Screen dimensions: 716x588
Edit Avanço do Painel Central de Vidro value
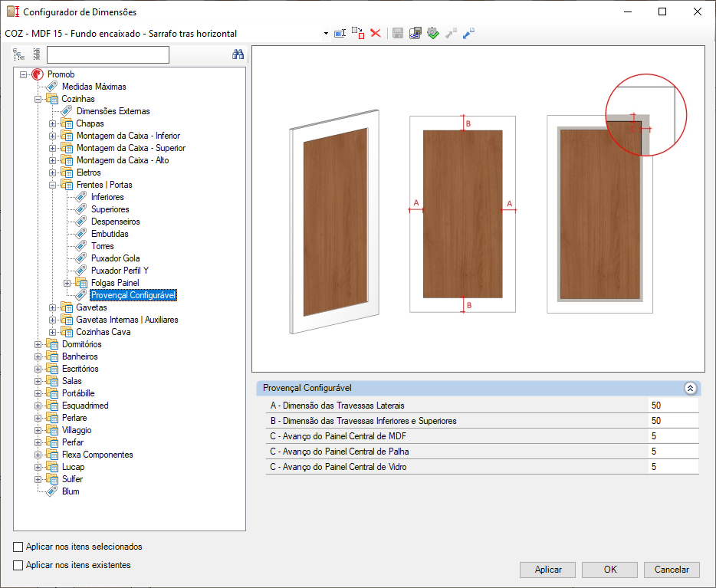click(674, 467)
